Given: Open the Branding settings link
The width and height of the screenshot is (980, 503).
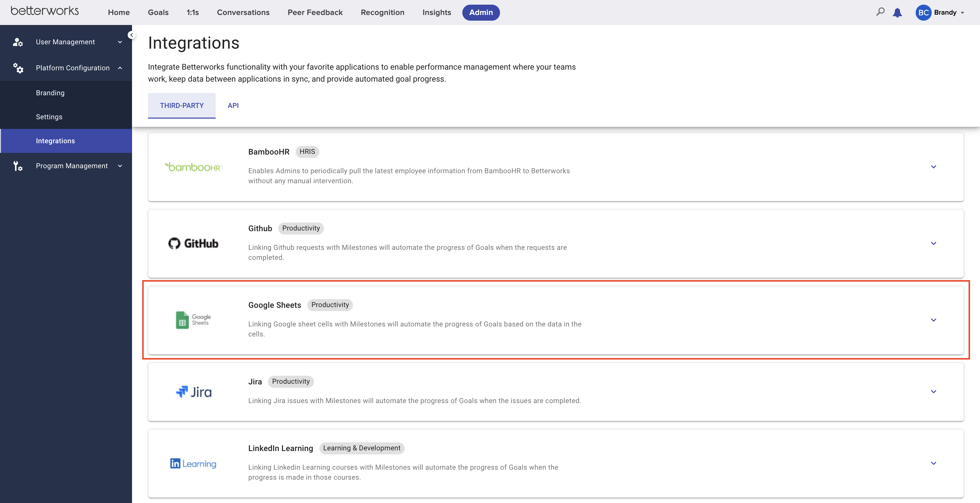Looking at the screenshot, I should pos(50,92).
